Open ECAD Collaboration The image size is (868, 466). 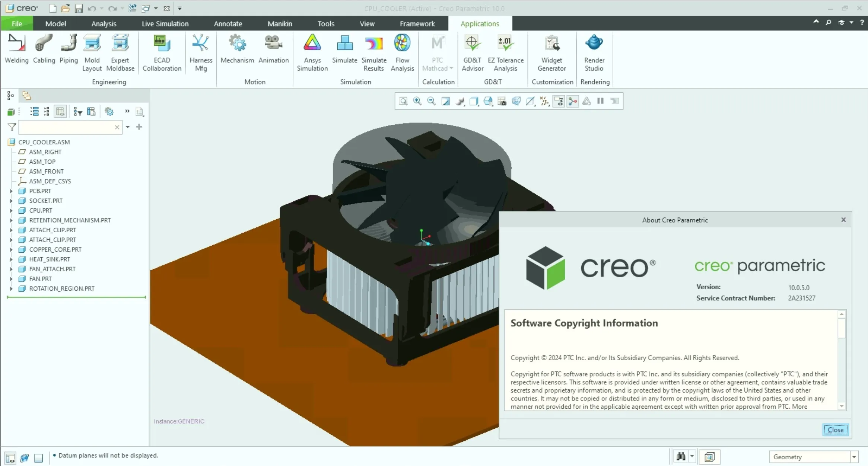point(162,53)
